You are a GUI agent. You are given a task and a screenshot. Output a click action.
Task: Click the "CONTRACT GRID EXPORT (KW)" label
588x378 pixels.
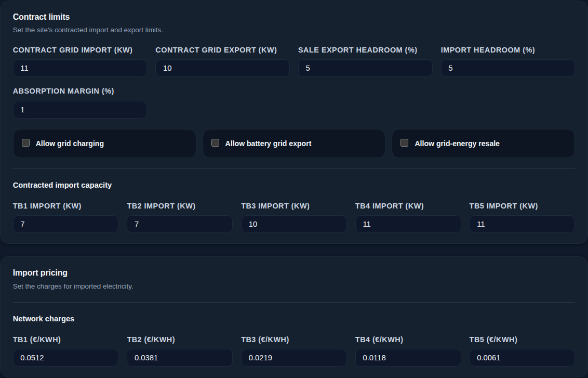[x=216, y=50]
